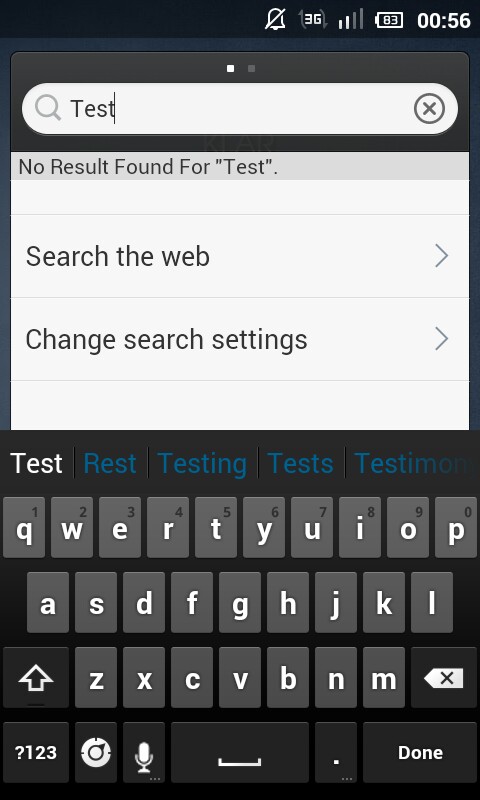Tap the Done key
480x800 pixels.
[x=420, y=753]
